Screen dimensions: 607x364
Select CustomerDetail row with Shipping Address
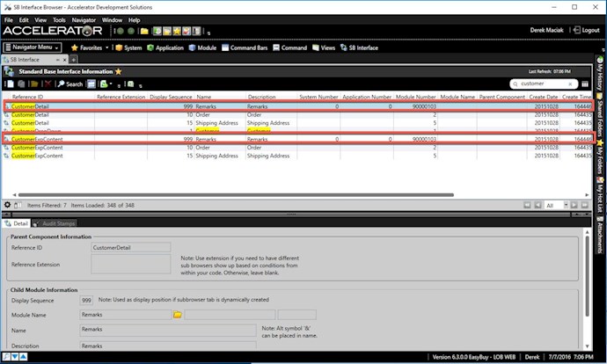297,123
